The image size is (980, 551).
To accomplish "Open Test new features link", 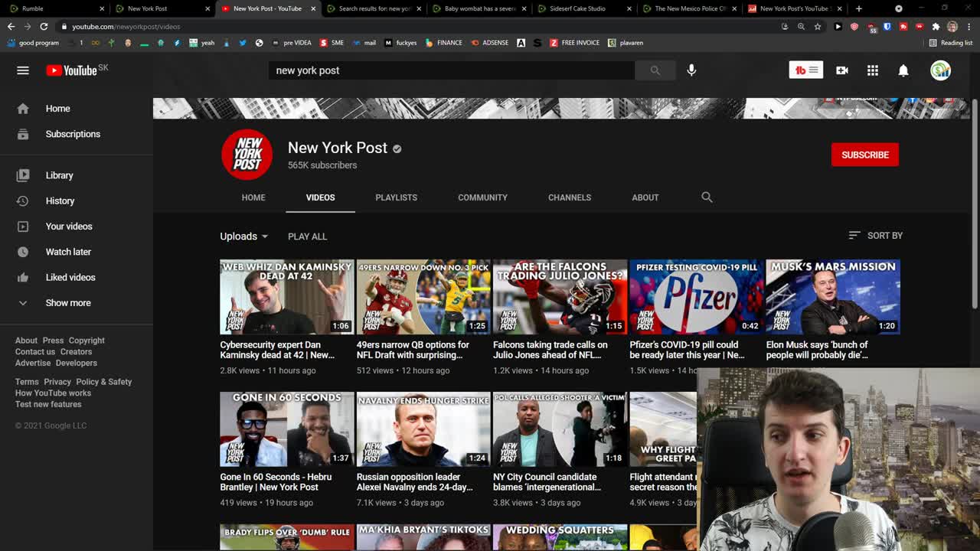I will click(48, 404).
